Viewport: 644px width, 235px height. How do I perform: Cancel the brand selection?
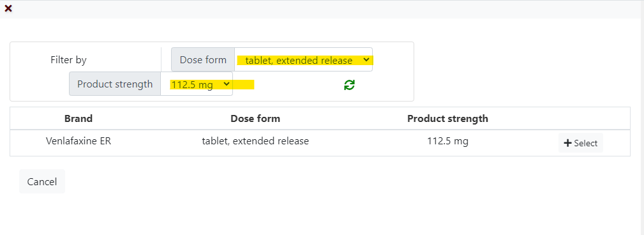[x=42, y=181]
